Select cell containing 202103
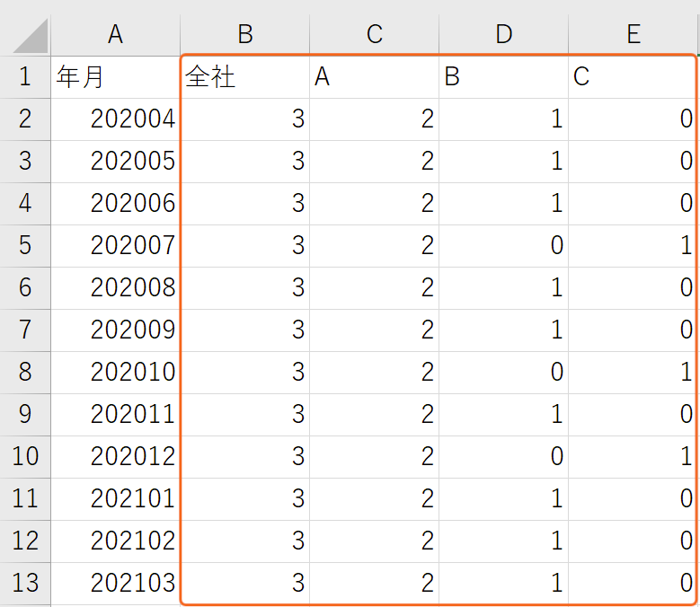This screenshot has height=607, width=700. point(116,584)
